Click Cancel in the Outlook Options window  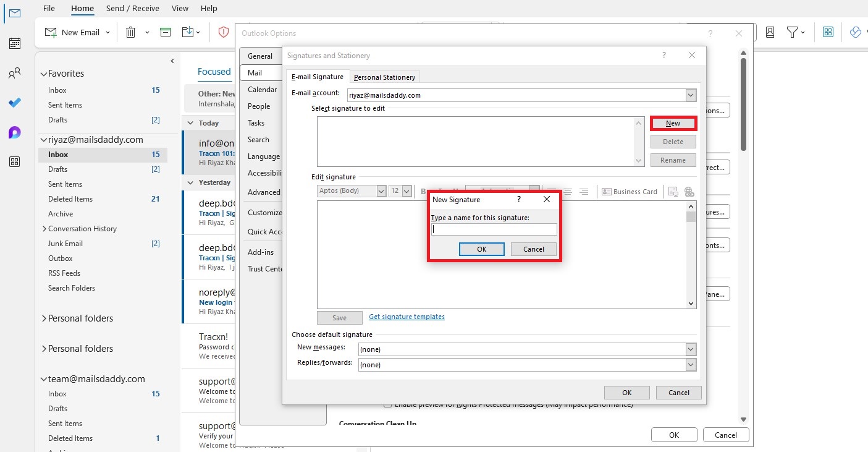[x=726, y=435]
